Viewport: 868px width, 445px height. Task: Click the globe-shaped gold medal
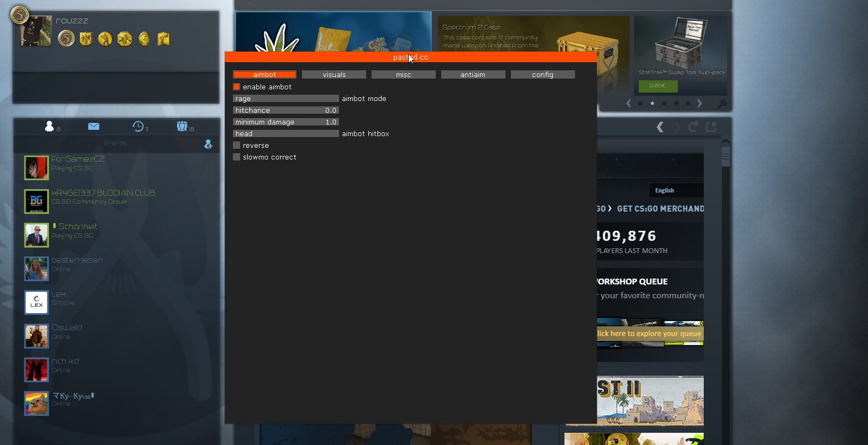click(x=145, y=38)
